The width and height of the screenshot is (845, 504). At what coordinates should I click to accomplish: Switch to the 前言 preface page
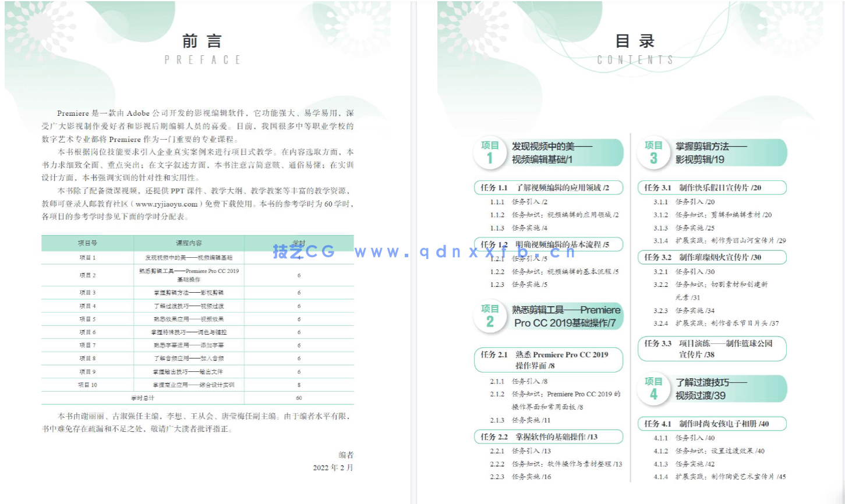(x=203, y=41)
